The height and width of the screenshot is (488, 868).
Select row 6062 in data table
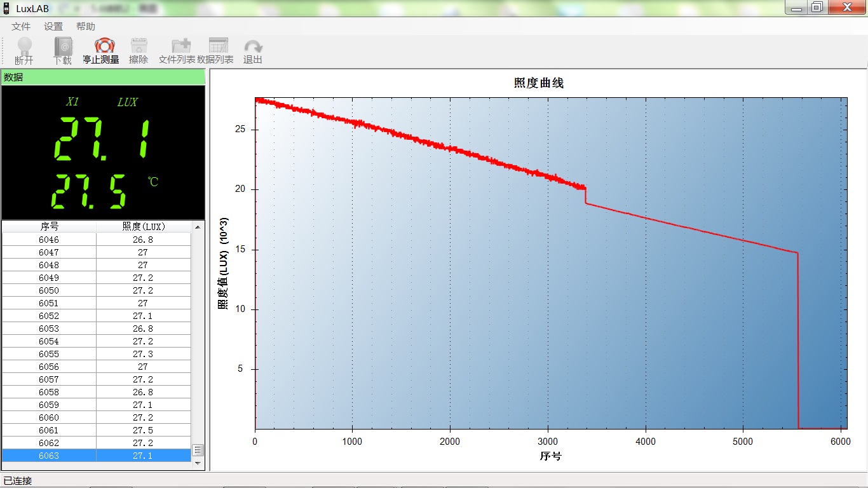(x=97, y=443)
